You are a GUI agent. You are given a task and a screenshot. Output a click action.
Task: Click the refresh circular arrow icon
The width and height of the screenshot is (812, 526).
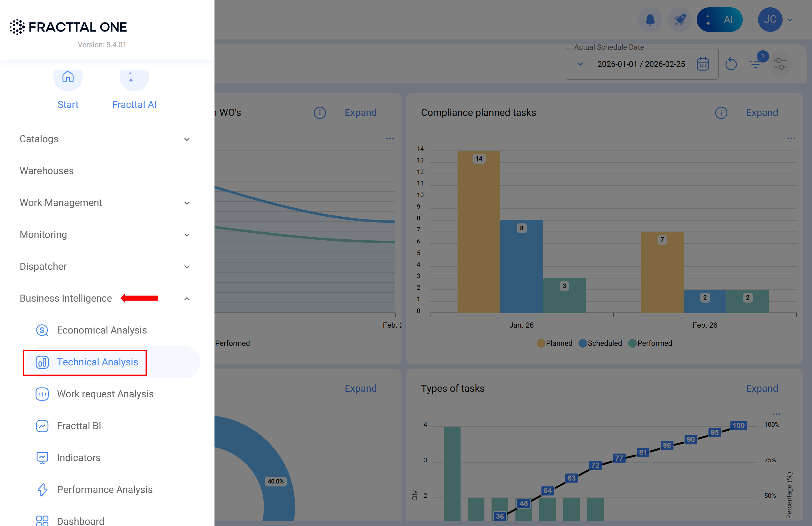point(731,64)
